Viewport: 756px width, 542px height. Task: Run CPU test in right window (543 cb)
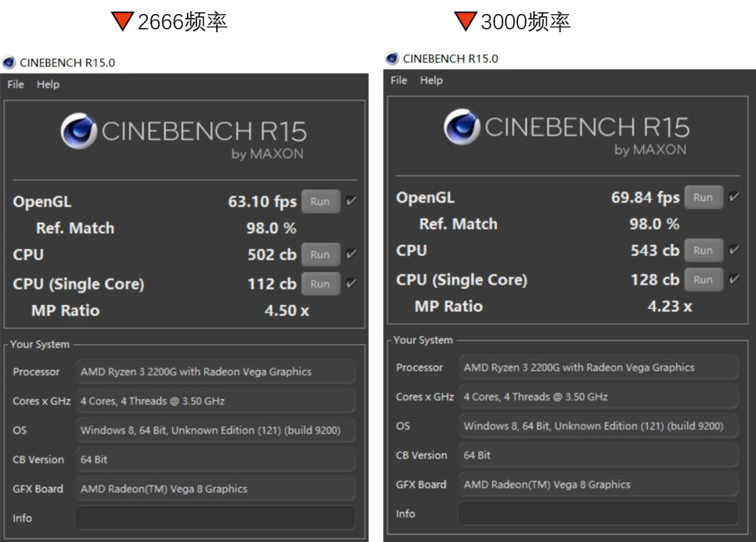pyautogui.click(x=703, y=250)
